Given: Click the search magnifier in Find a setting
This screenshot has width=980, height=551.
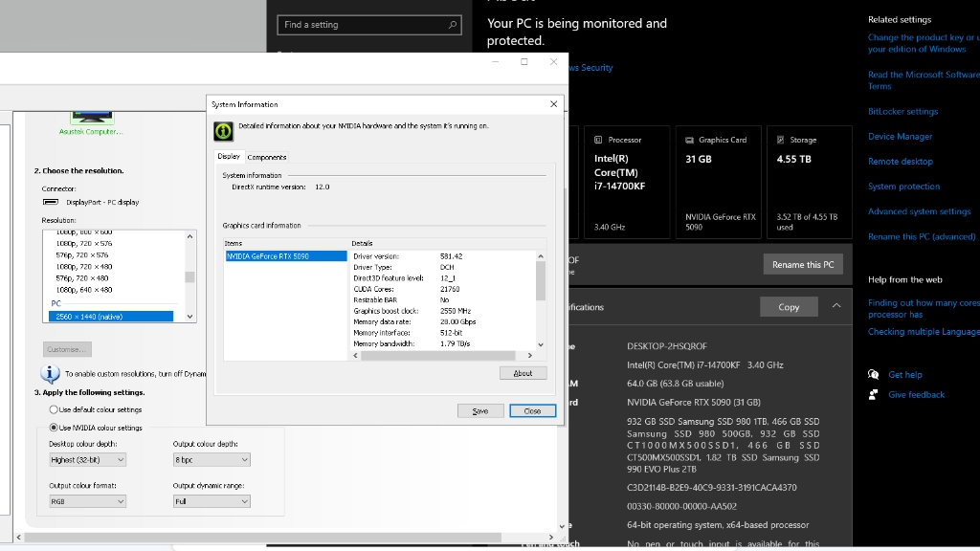Looking at the screenshot, I should [453, 25].
